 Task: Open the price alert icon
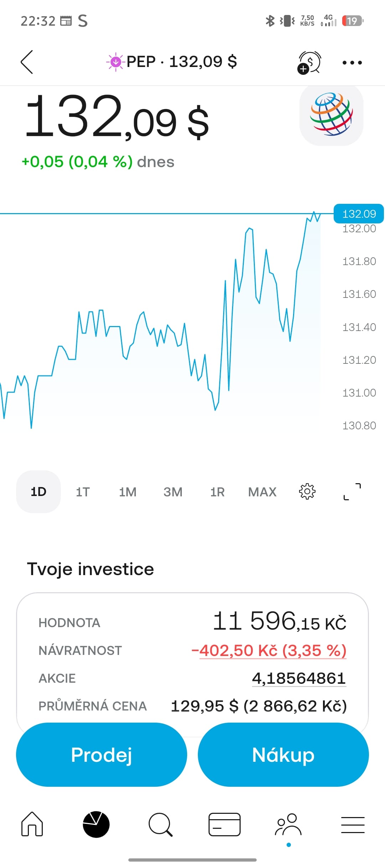(309, 62)
